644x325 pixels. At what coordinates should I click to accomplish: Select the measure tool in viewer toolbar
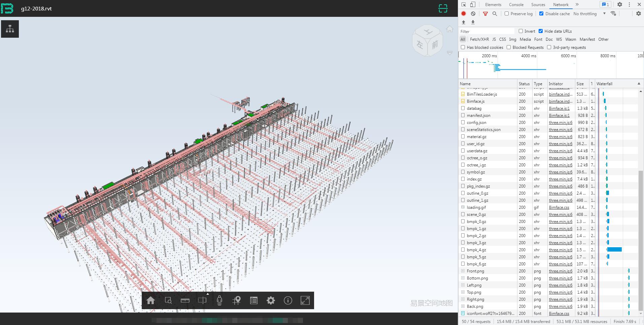pos(185,300)
